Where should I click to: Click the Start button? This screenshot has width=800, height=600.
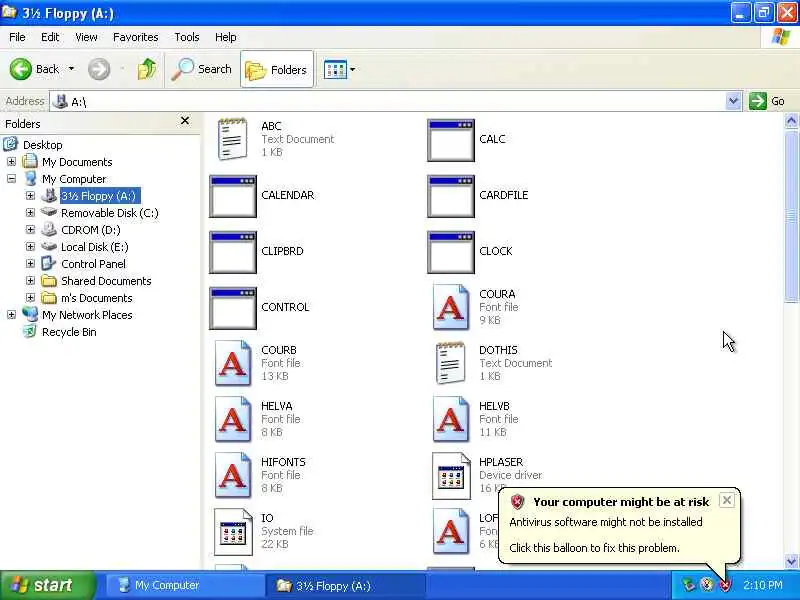pyautogui.click(x=47, y=585)
